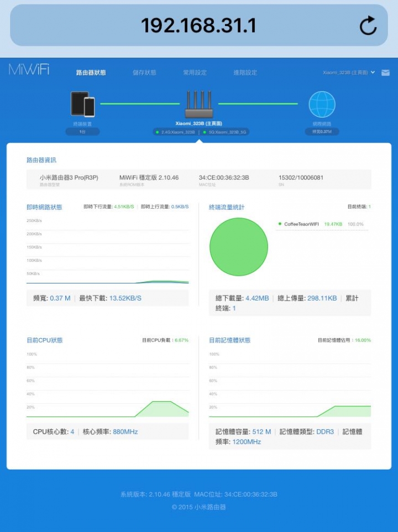Viewport: 398px width, 532px height.
Task: Open the 常用設定 tab
Action: pyautogui.click(x=195, y=72)
